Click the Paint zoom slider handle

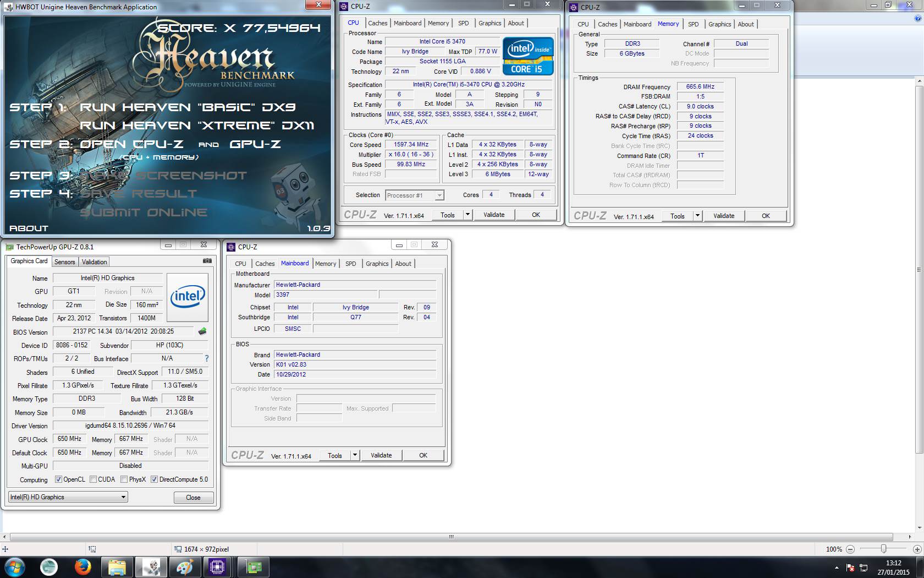pyautogui.click(x=883, y=549)
